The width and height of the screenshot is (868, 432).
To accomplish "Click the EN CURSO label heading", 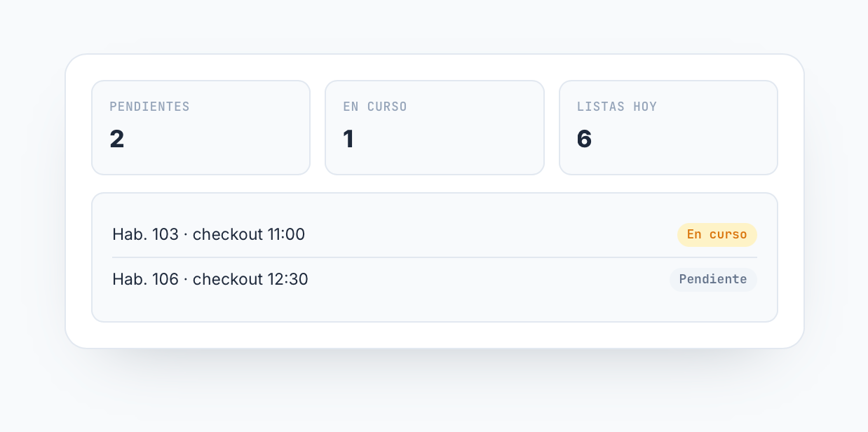I will click(375, 107).
